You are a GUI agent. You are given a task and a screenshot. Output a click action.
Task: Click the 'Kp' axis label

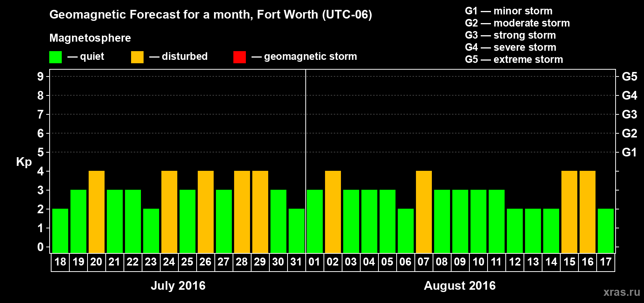[24, 162]
